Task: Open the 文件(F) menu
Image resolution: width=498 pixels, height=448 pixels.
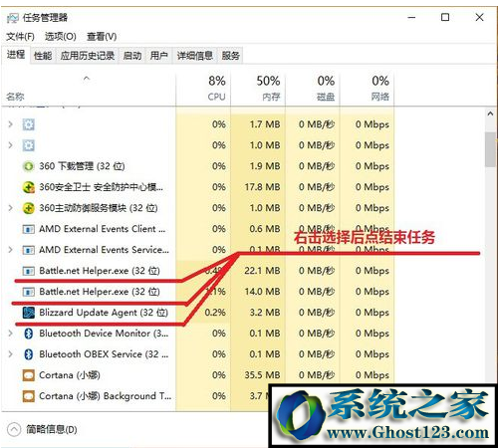Action: pyautogui.click(x=20, y=37)
